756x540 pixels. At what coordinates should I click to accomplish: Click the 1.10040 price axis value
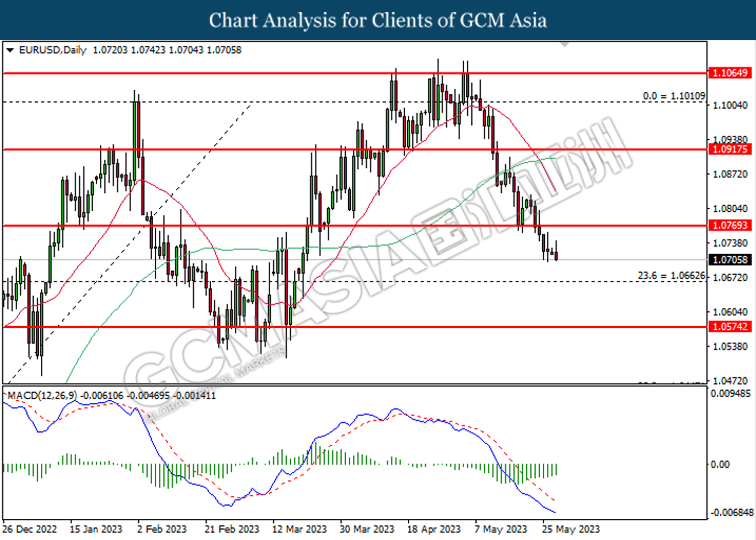tap(730, 105)
